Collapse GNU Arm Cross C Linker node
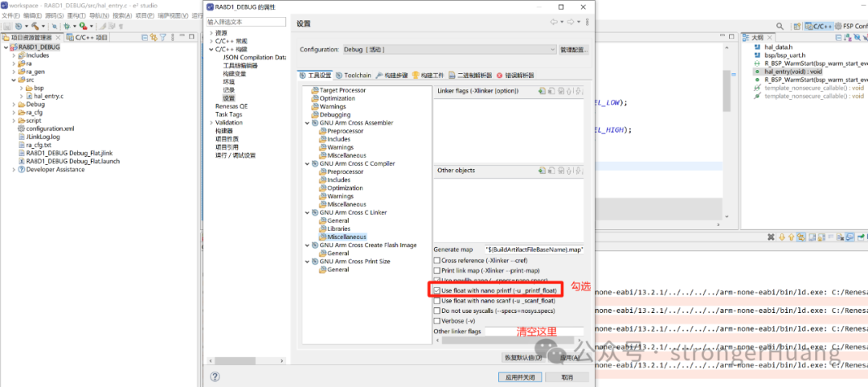 click(307, 212)
